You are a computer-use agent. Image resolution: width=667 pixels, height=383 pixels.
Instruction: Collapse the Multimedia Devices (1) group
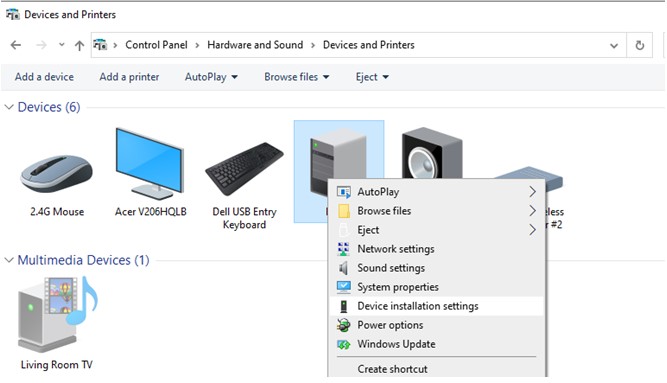tap(9, 260)
